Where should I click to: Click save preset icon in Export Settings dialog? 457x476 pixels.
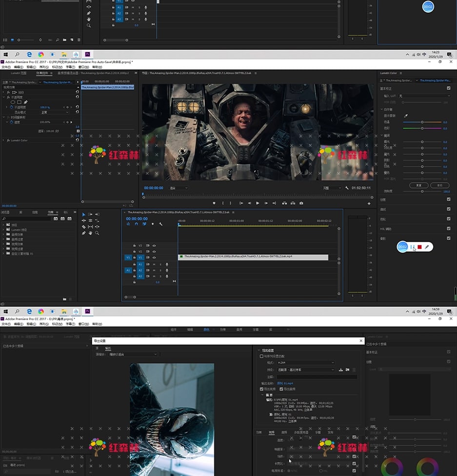pos(341,370)
